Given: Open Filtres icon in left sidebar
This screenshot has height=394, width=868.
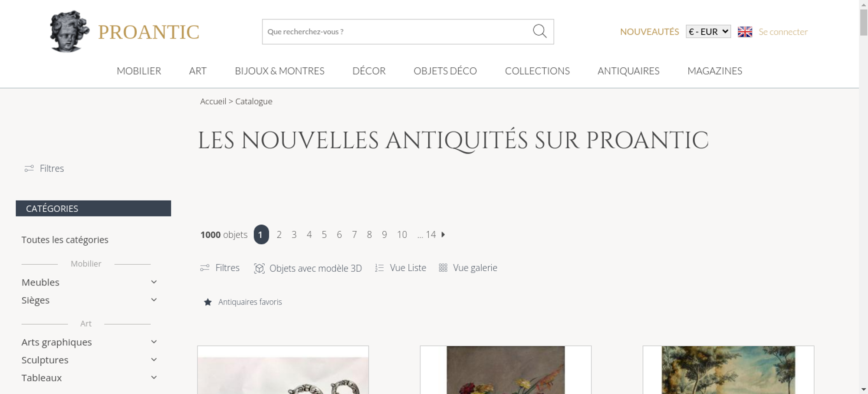Looking at the screenshot, I should tap(29, 168).
